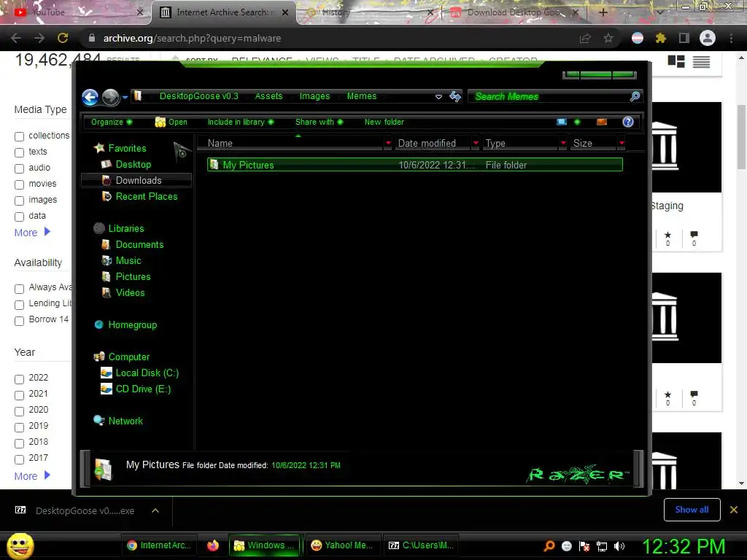Check the audio media type box

(x=19, y=168)
